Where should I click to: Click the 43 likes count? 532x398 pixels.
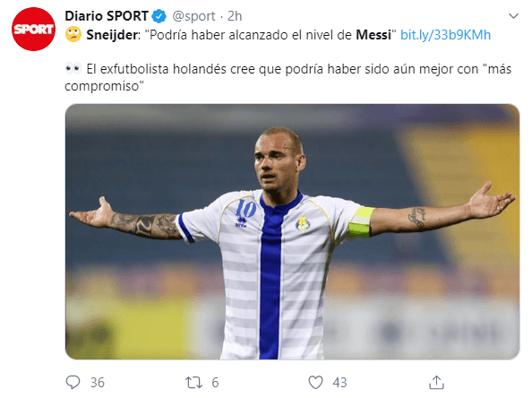click(x=339, y=383)
